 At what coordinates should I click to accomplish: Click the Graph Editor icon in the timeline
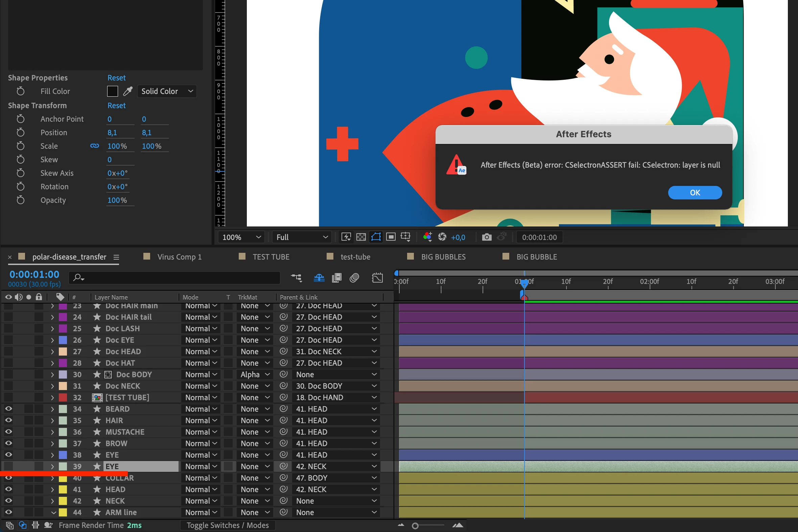coord(377,278)
